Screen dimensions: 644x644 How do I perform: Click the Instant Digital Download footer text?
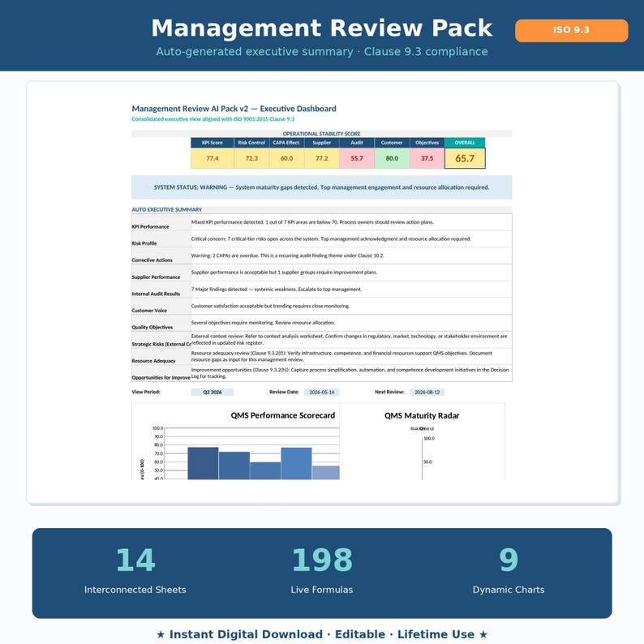[321, 634]
